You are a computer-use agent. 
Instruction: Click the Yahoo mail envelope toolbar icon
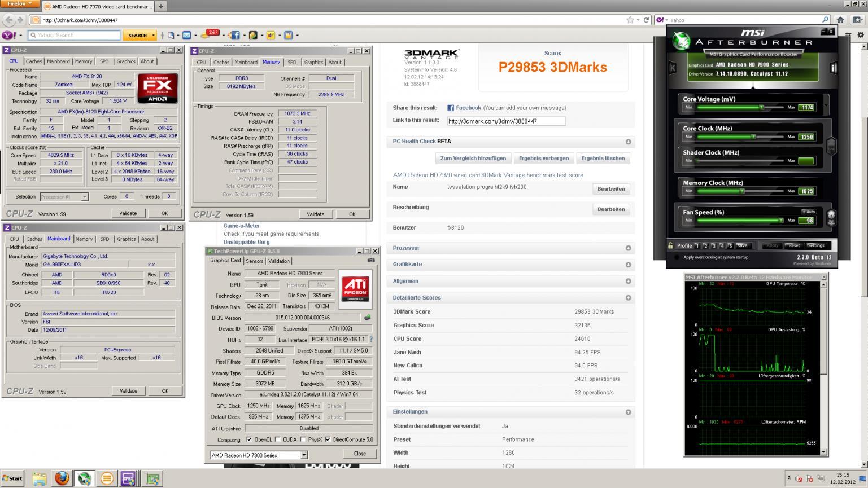(x=186, y=35)
